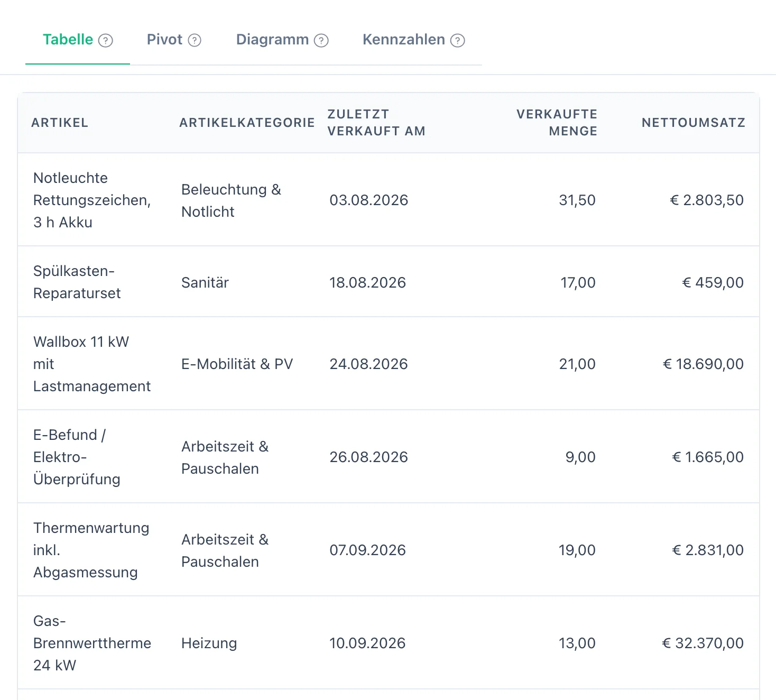Screen dimensions: 776x700
Task: Click the quantity value 17,00
Action: (x=578, y=282)
